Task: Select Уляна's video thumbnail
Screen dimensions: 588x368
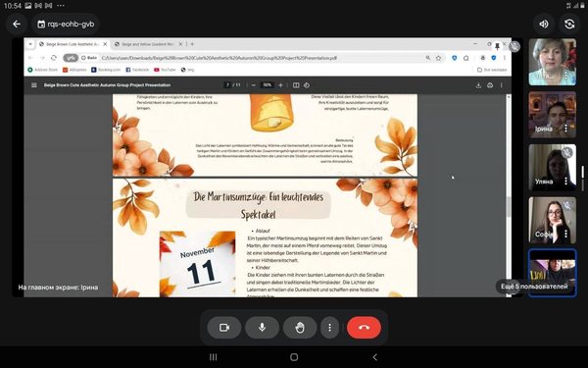Action: tap(553, 167)
